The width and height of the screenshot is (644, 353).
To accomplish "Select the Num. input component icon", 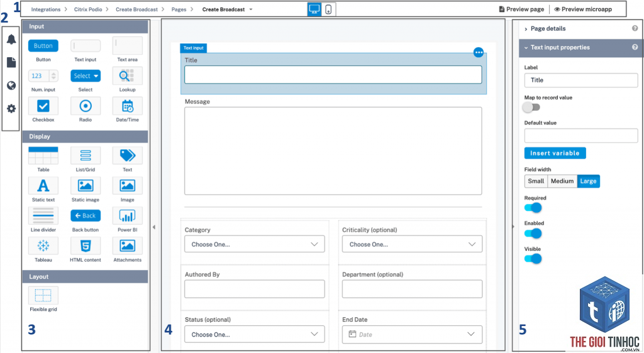I will pyautogui.click(x=43, y=76).
